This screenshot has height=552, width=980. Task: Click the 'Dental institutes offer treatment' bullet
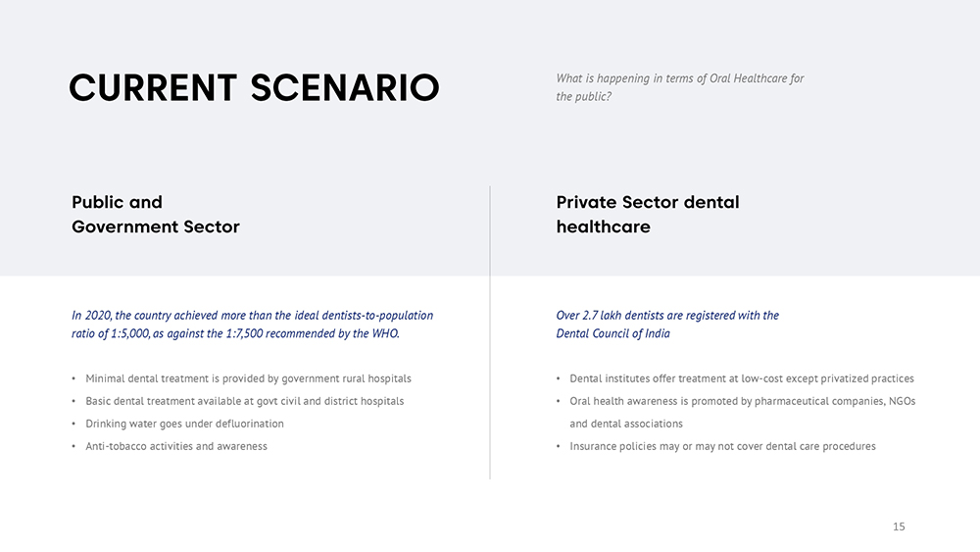click(x=741, y=378)
